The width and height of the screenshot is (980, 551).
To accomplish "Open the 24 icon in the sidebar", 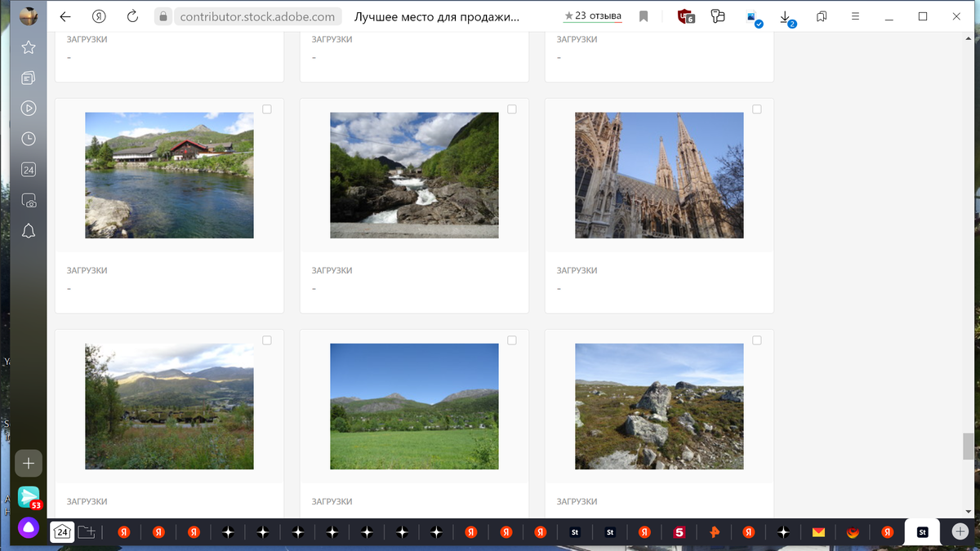I will [29, 170].
